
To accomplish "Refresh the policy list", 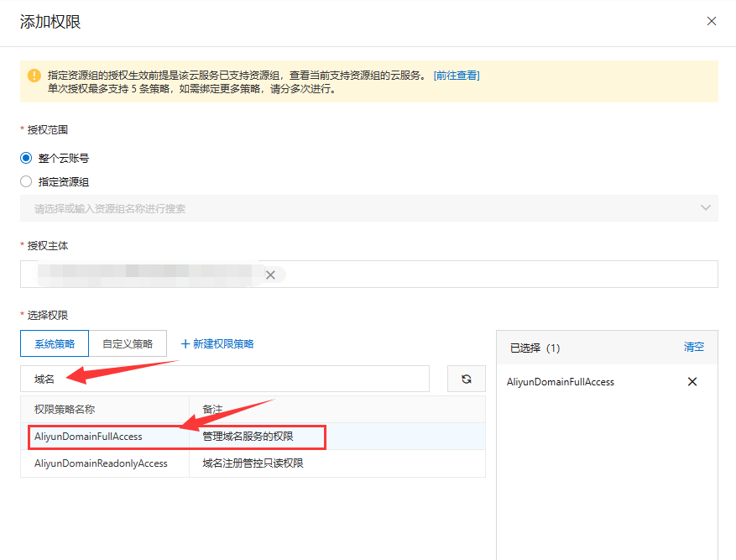I will pyautogui.click(x=467, y=379).
